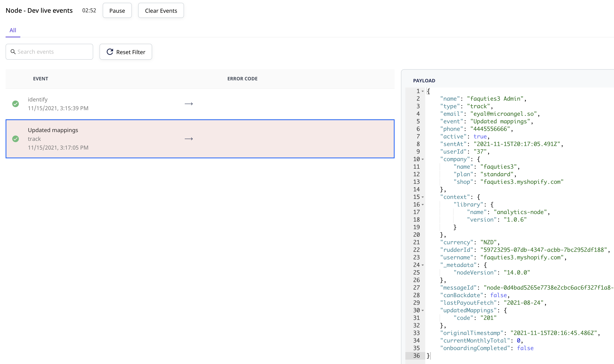Viewport: 614px width, 364px height.
Task: Click the sentAt "2021-11-15T20:17:05.491Z" value
Action: pos(517,144)
